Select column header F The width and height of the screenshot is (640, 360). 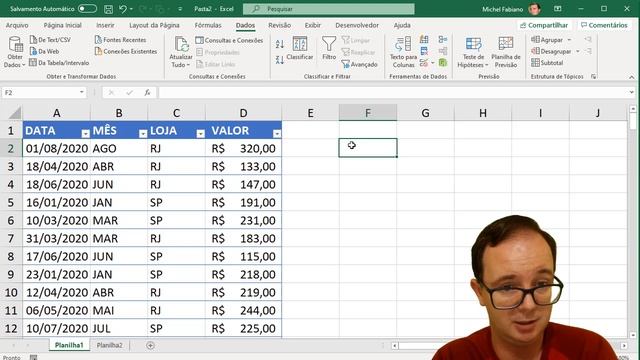(368, 113)
